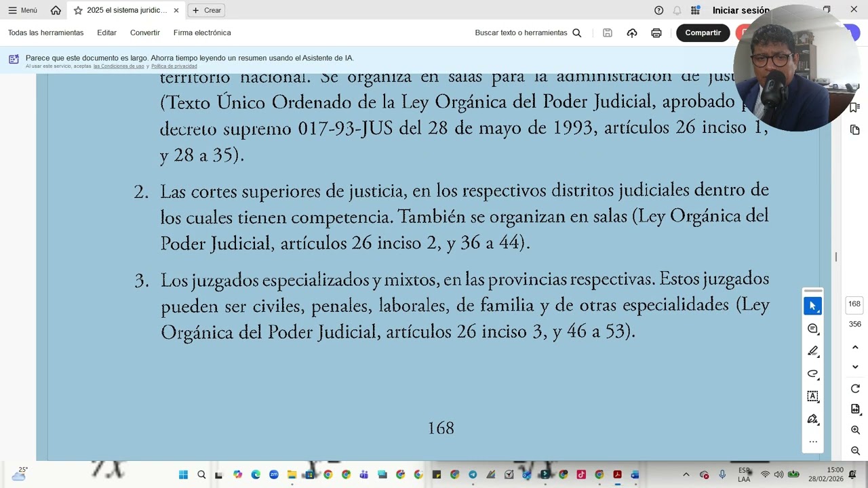The height and width of the screenshot is (488, 868).
Task: Click the Compartir button
Action: 703,33
